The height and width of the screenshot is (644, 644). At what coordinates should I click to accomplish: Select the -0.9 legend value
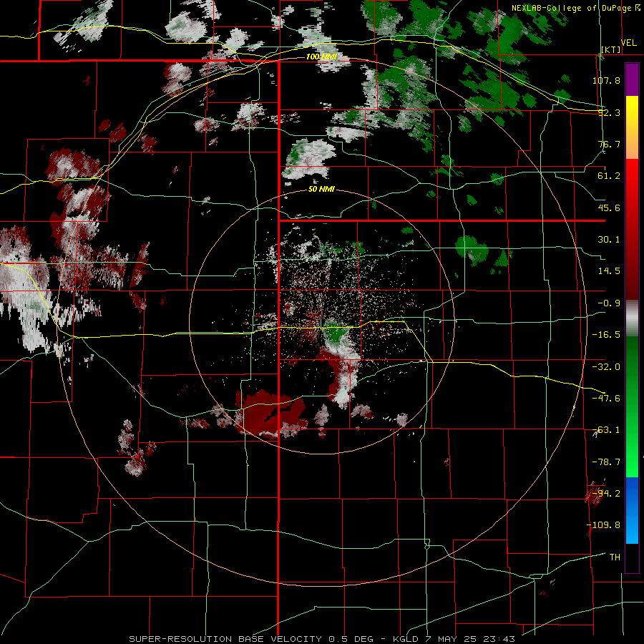coord(609,303)
